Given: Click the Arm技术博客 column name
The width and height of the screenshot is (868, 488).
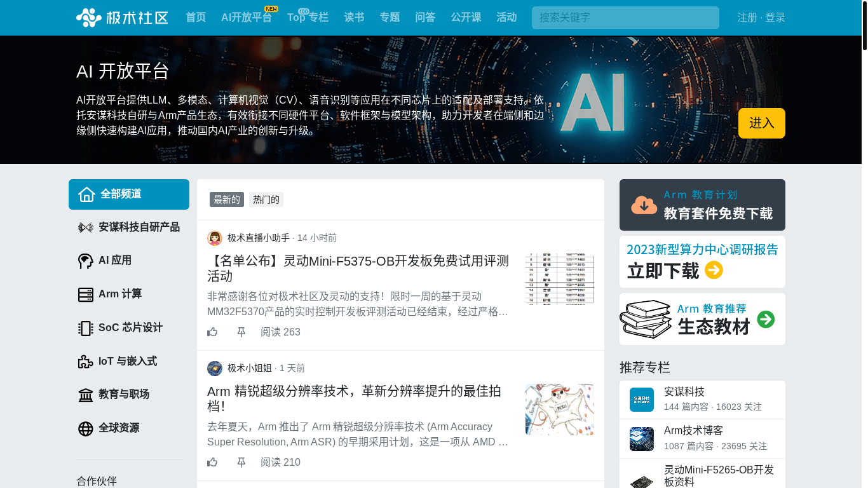Looking at the screenshot, I should click(x=694, y=431).
